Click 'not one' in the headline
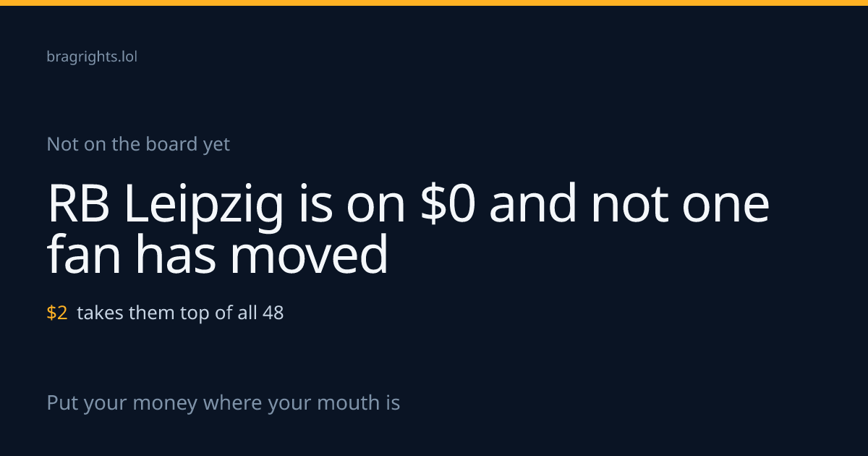The image size is (868, 456). click(680, 205)
